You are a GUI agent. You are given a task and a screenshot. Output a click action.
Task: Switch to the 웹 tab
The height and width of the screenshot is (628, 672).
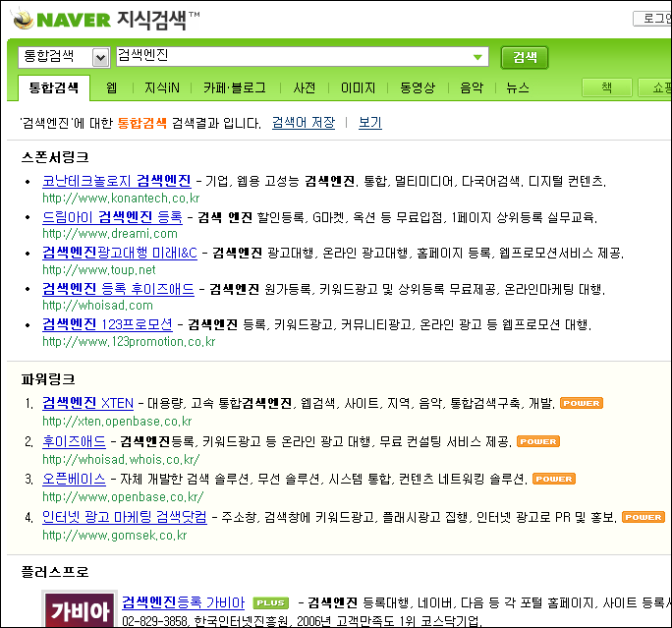click(111, 87)
